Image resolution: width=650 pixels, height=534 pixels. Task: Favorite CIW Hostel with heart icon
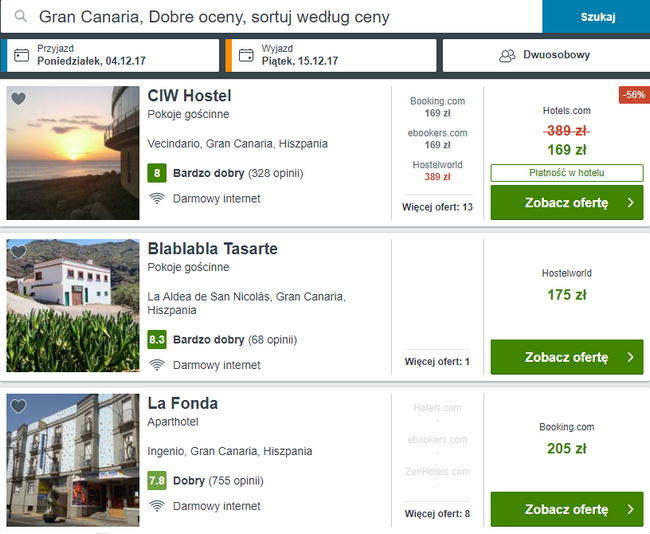[18, 99]
